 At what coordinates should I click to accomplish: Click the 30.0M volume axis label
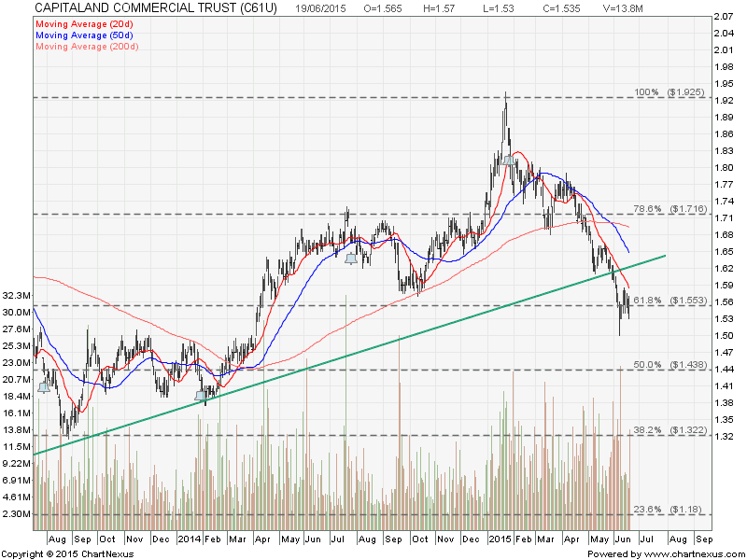click(17, 313)
